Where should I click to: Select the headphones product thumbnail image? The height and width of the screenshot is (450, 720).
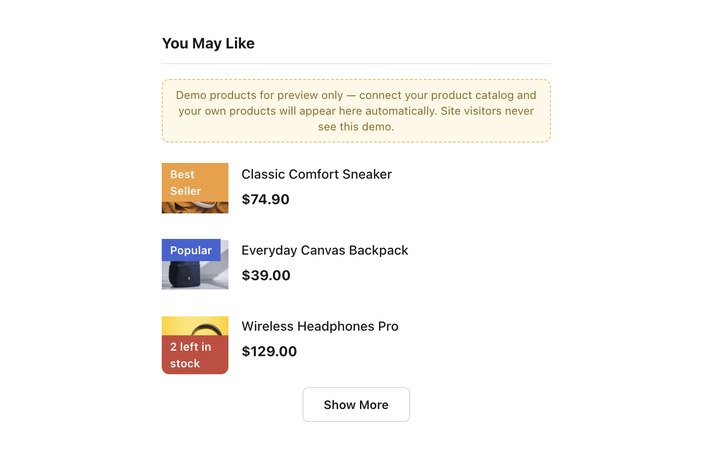(195, 345)
